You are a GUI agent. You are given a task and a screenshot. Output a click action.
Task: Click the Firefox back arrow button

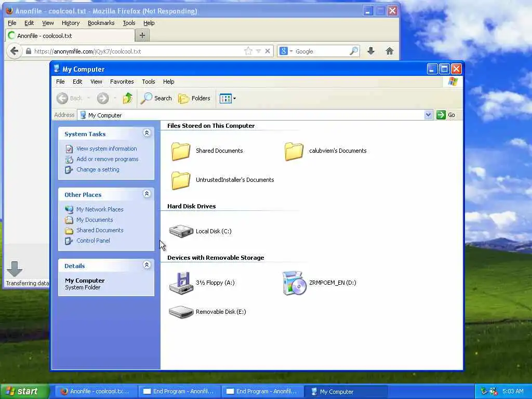14,51
